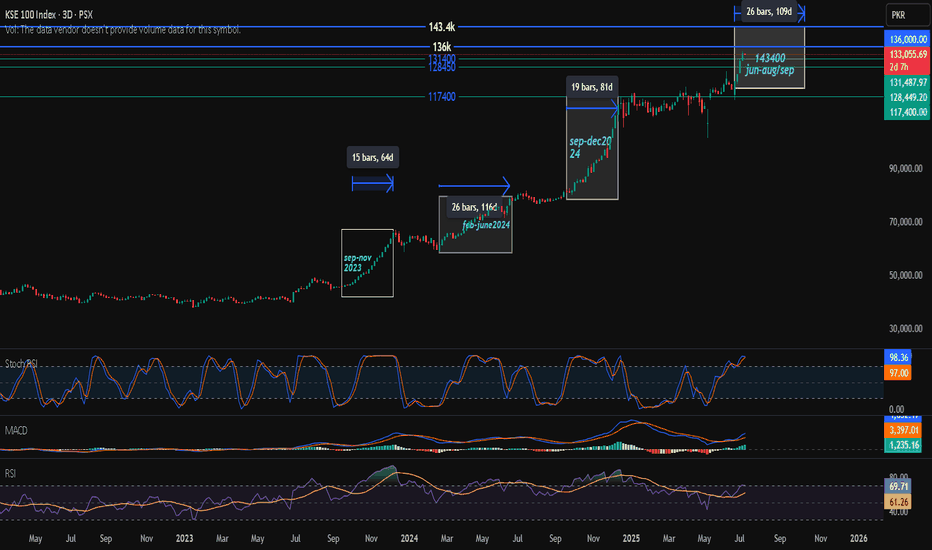Click the 136k horizontal line label
932x550 pixels.
click(x=442, y=46)
